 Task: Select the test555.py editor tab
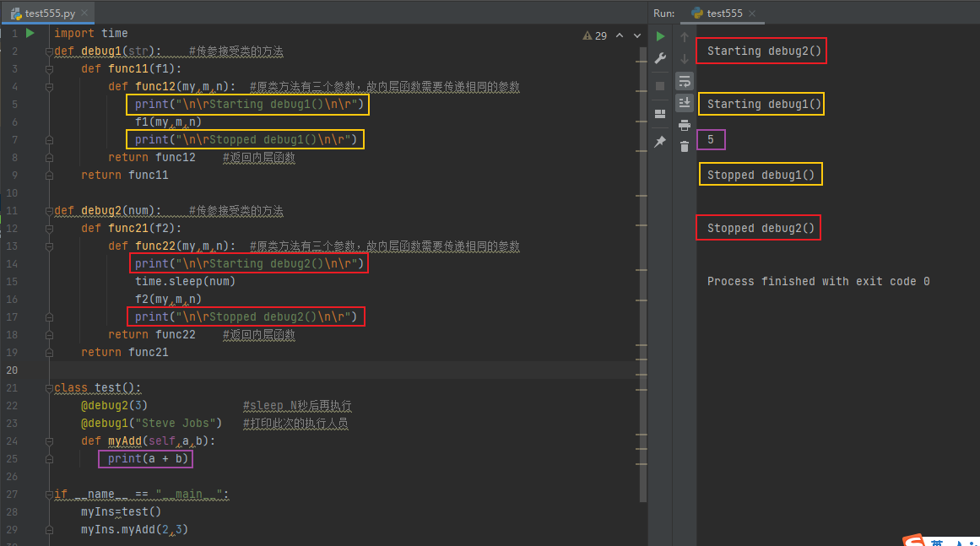[x=49, y=14]
